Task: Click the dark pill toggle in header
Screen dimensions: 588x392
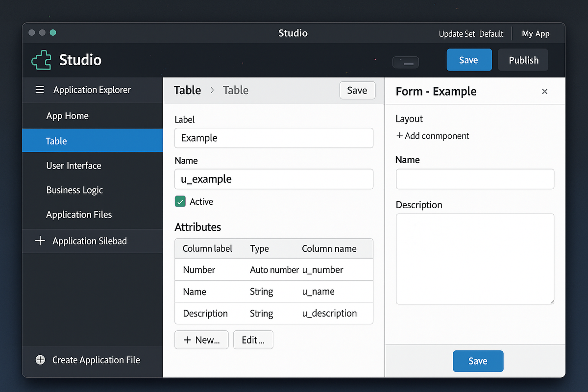Action: [405, 62]
